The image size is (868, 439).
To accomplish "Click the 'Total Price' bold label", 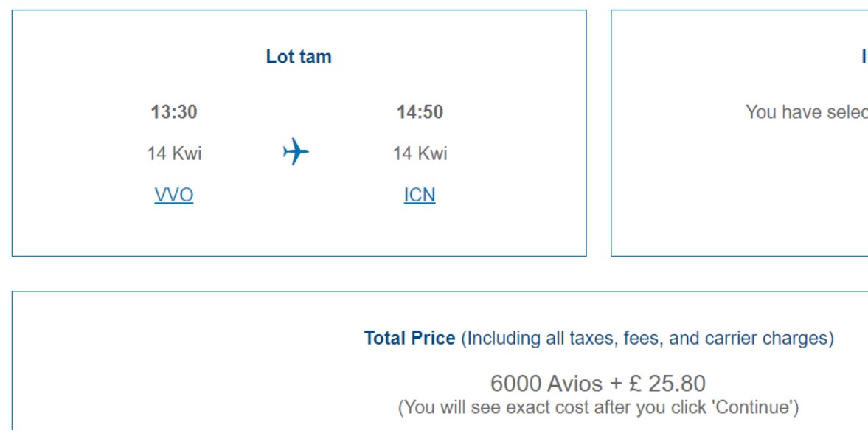I will tap(409, 338).
